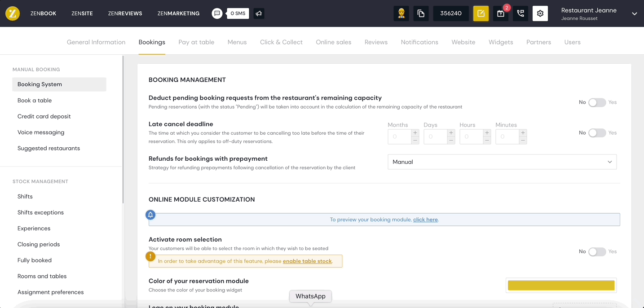Viewport: 644px width, 308px height.
Task: Click the copy ID icon
Action: pyautogui.click(x=421, y=13)
